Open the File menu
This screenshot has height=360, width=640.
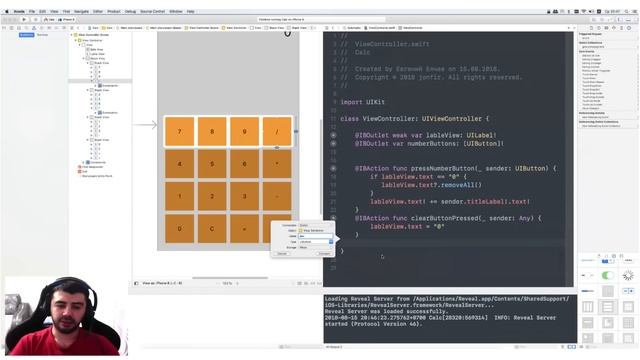(32, 11)
